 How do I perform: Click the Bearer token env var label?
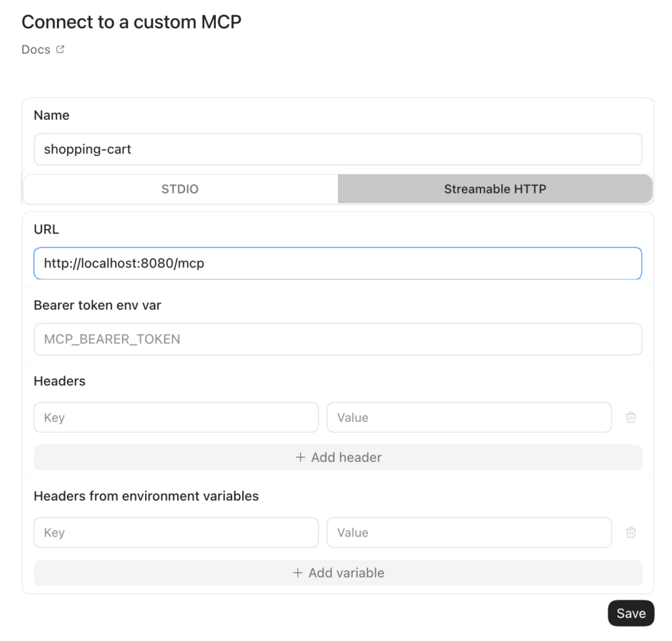(97, 305)
